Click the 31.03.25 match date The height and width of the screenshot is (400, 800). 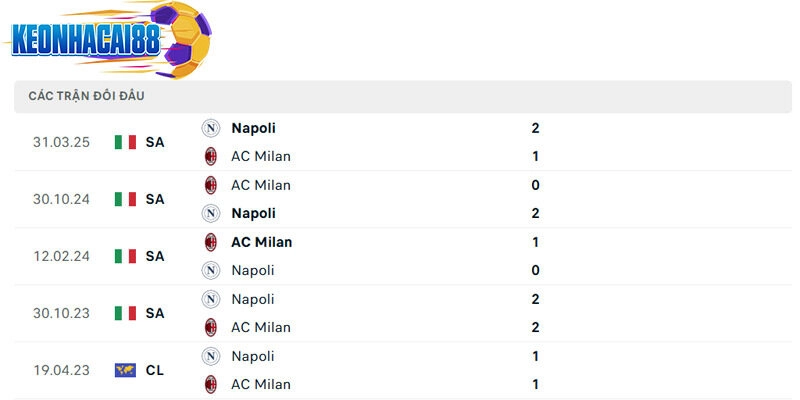(x=61, y=142)
